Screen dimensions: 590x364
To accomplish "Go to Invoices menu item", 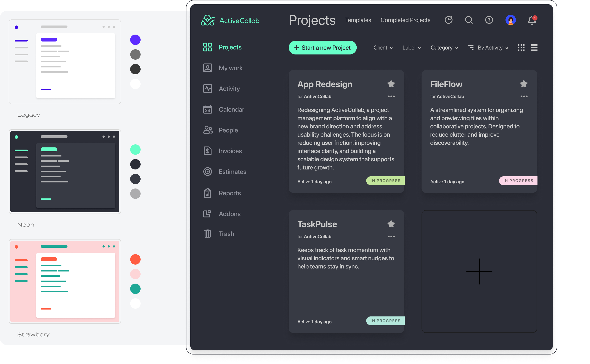I will pyautogui.click(x=230, y=151).
